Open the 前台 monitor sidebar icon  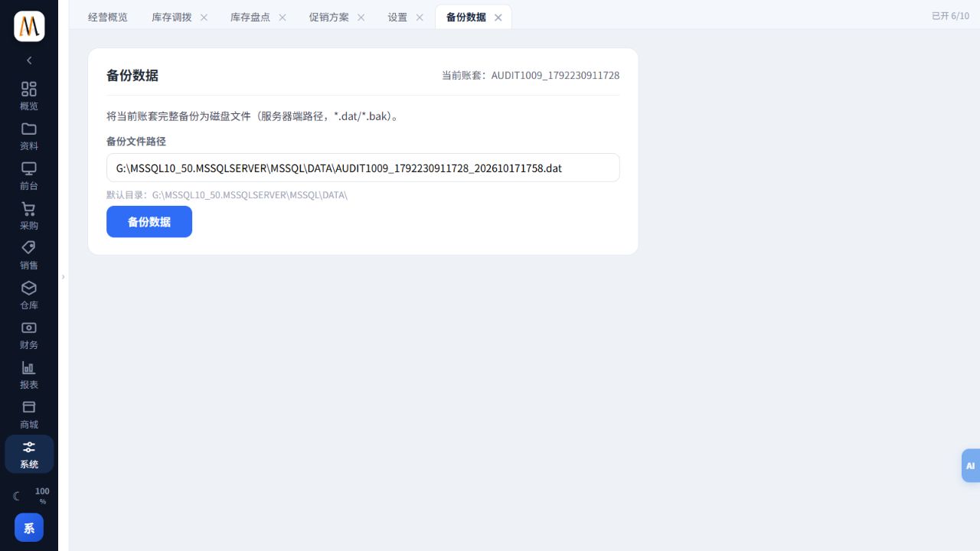[x=29, y=175]
